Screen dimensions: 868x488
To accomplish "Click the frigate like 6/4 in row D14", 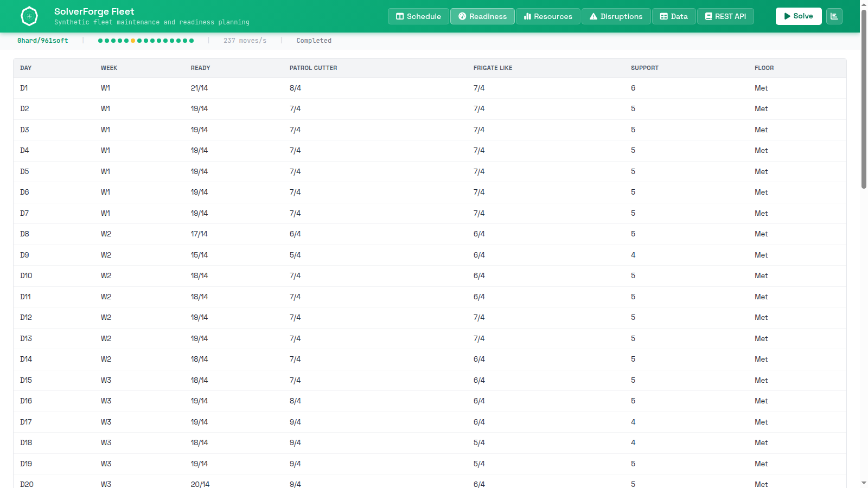I will (x=479, y=359).
